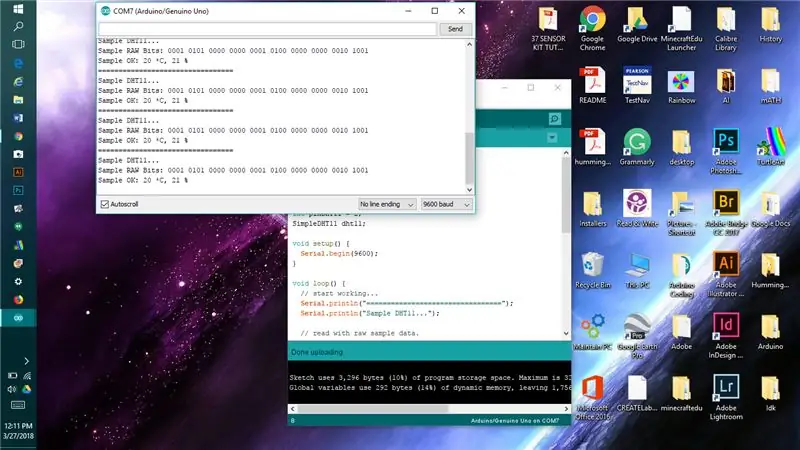Click the serial monitor scroll down arrow

(x=469, y=190)
